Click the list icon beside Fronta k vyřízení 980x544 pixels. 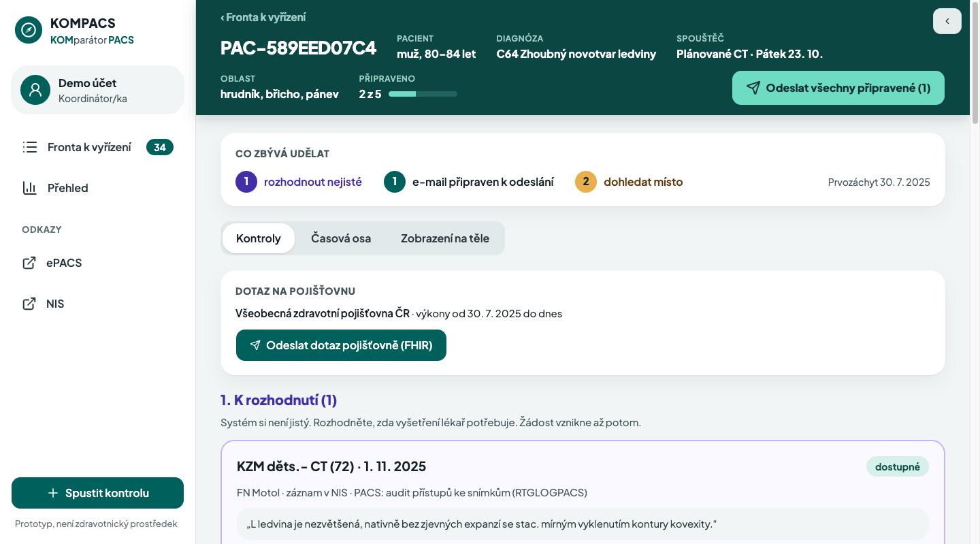coord(29,147)
